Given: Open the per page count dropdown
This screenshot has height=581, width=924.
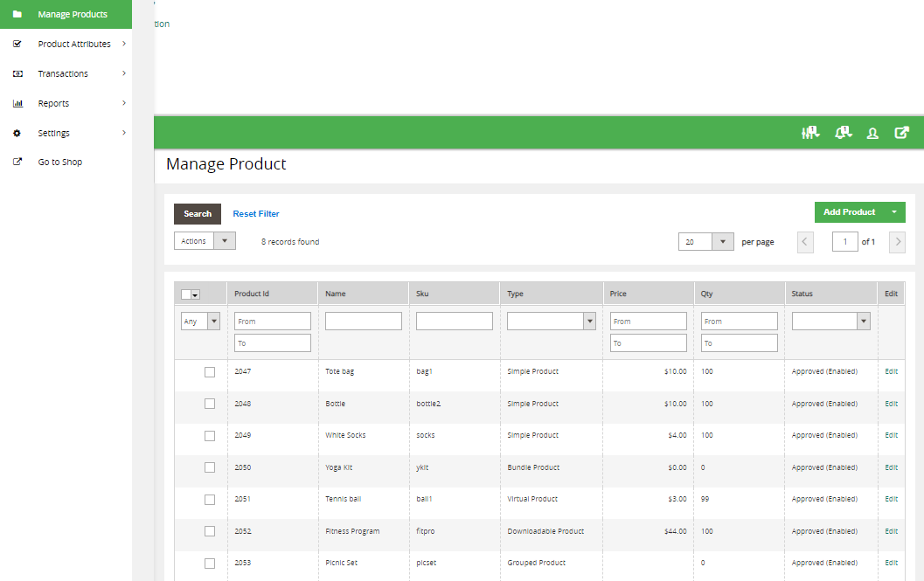Looking at the screenshot, I should 705,242.
